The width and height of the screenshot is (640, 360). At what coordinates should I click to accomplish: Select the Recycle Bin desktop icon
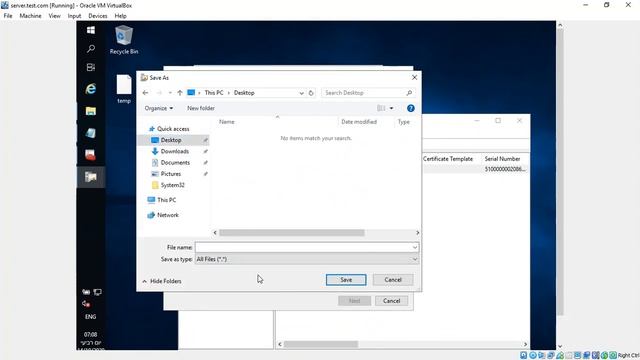pyautogui.click(x=124, y=40)
